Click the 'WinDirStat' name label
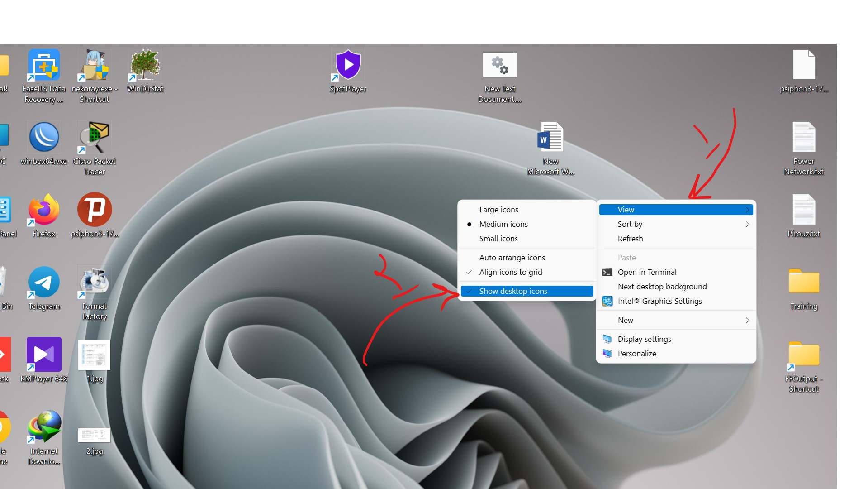Viewport: 868px width, 489px height. pos(145,89)
